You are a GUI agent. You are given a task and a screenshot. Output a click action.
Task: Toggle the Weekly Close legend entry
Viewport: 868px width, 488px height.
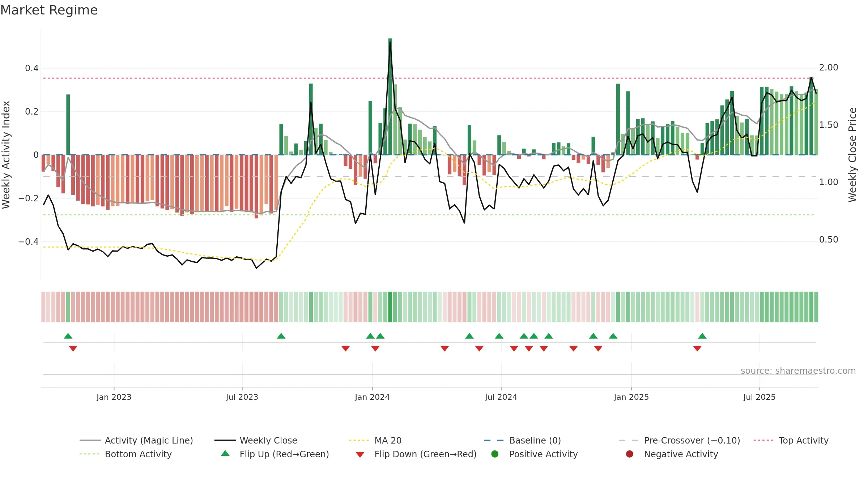coord(256,440)
